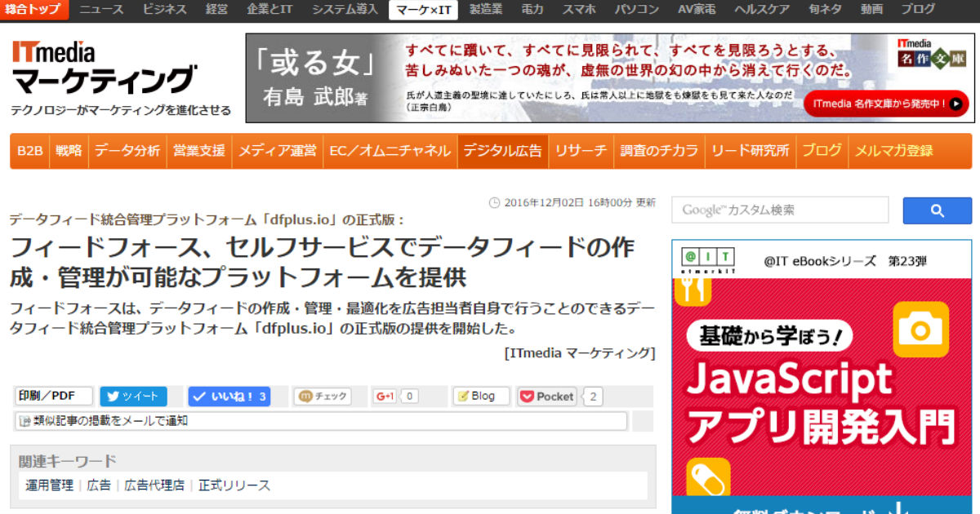Click the Blog share button
This screenshot has width=980, height=514.
tap(482, 397)
